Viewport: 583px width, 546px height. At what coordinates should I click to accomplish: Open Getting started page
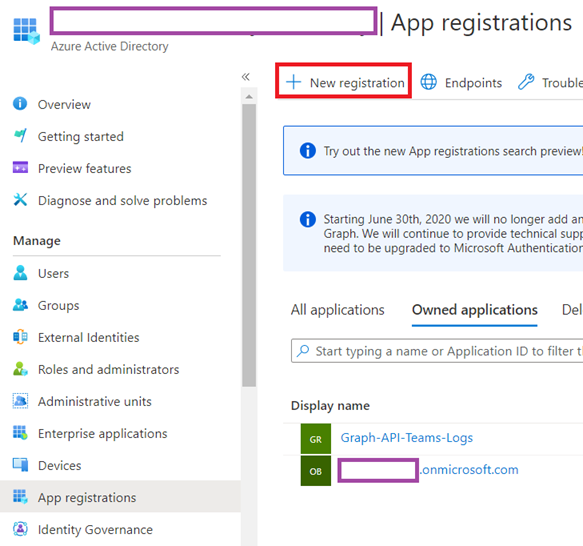click(80, 136)
